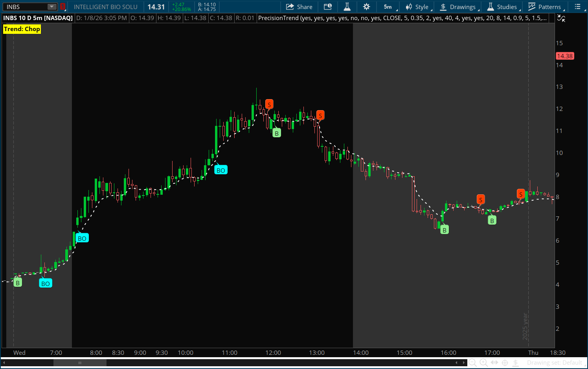Click the price level drawing icon at bottom
This screenshot has height=369, width=588.
(x=516, y=363)
